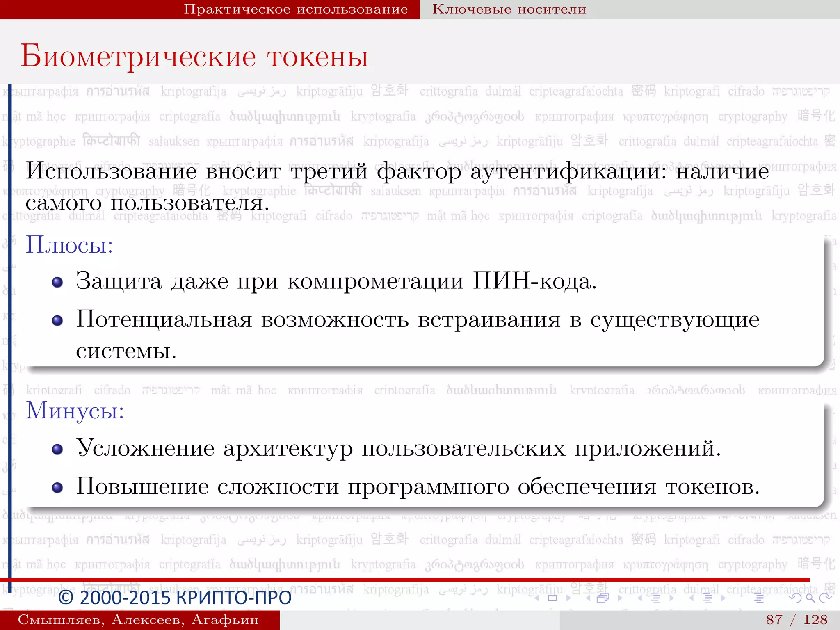
Task: Click the next-frame arrow after the stacked frames icon
Action: [620, 598]
